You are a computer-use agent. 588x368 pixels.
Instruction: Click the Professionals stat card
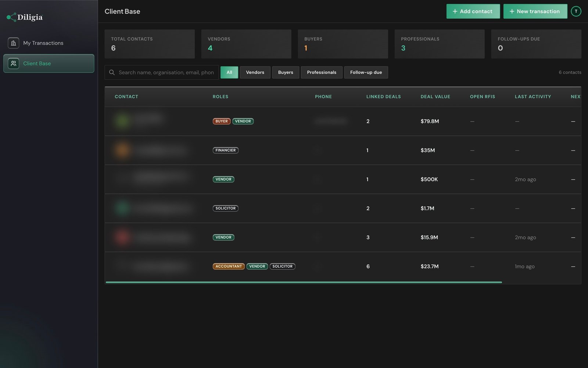click(x=440, y=44)
